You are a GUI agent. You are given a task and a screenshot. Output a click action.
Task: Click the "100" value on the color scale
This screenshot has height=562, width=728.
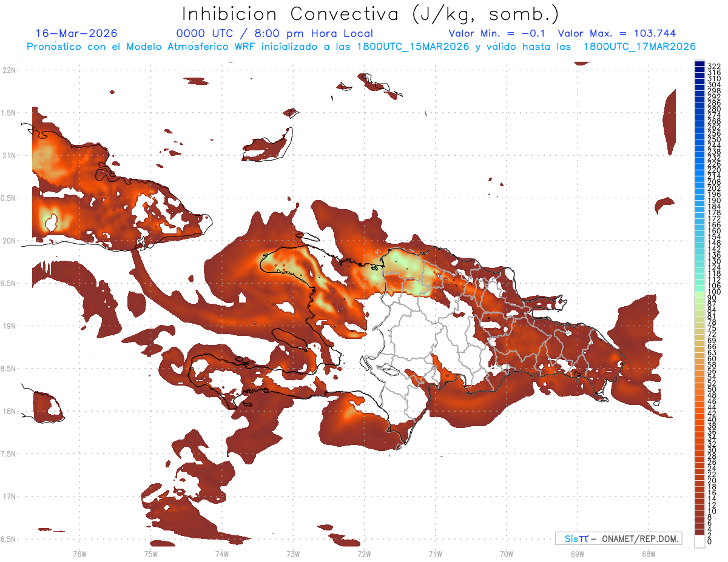tap(713, 292)
